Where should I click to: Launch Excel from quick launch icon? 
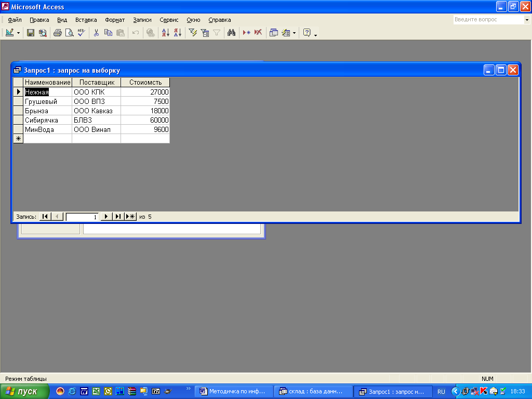click(x=96, y=391)
